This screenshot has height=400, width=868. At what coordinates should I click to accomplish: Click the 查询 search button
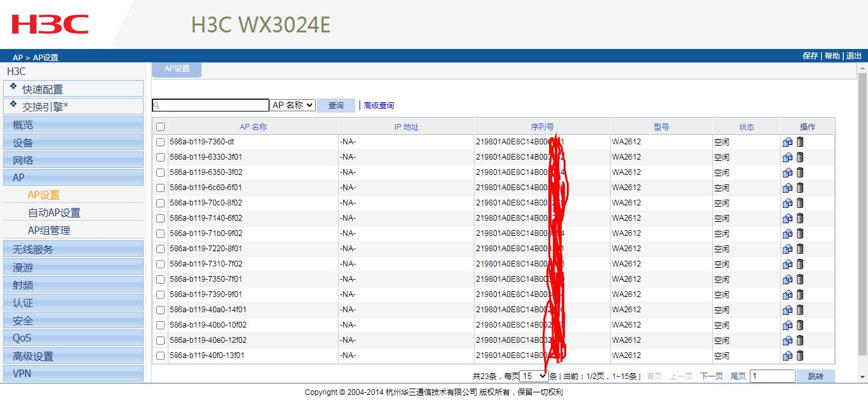coord(336,106)
